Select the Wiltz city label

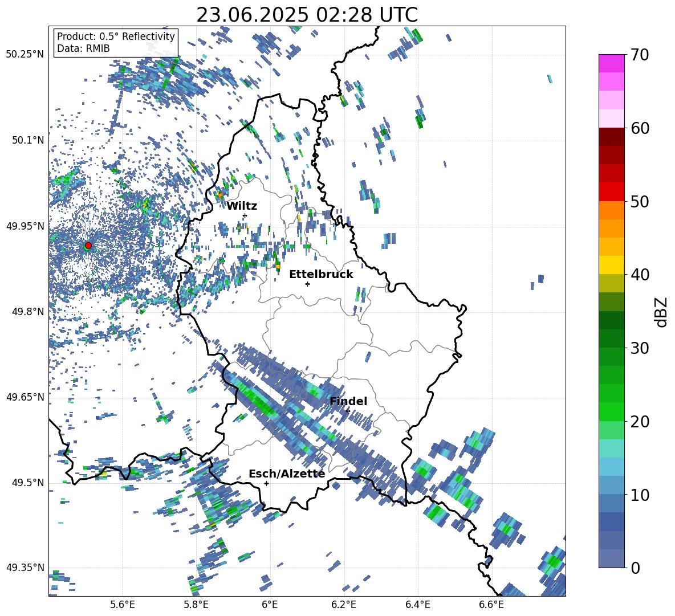pos(242,206)
